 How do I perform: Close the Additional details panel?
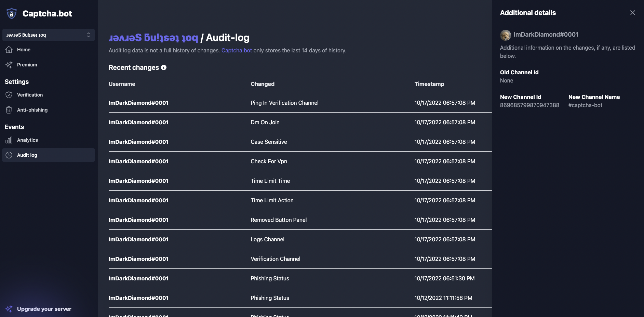633,12
